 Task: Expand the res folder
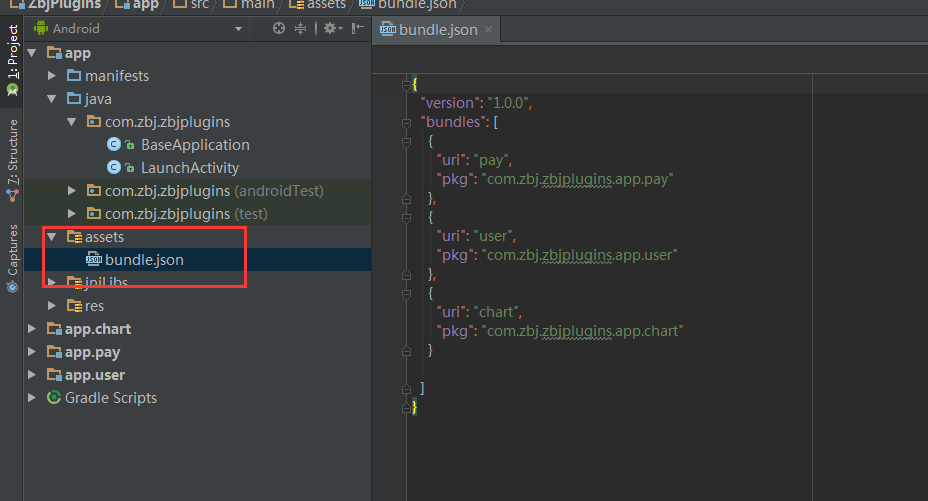[52, 306]
